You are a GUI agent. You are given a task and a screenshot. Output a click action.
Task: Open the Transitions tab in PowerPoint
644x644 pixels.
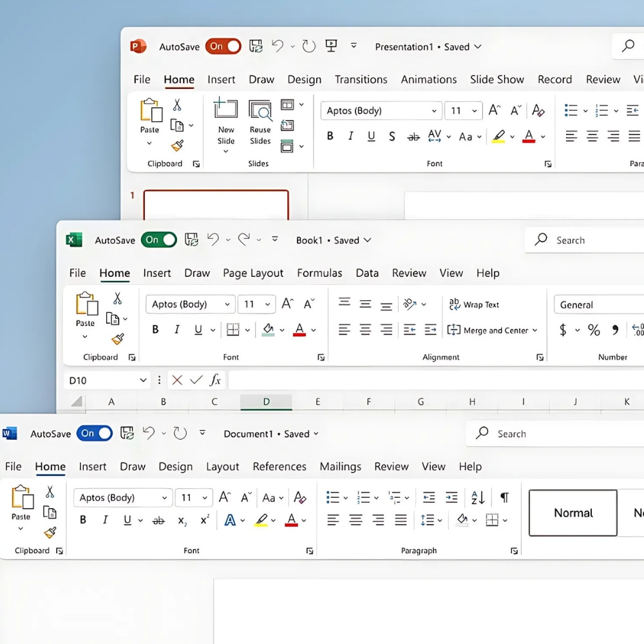(361, 79)
